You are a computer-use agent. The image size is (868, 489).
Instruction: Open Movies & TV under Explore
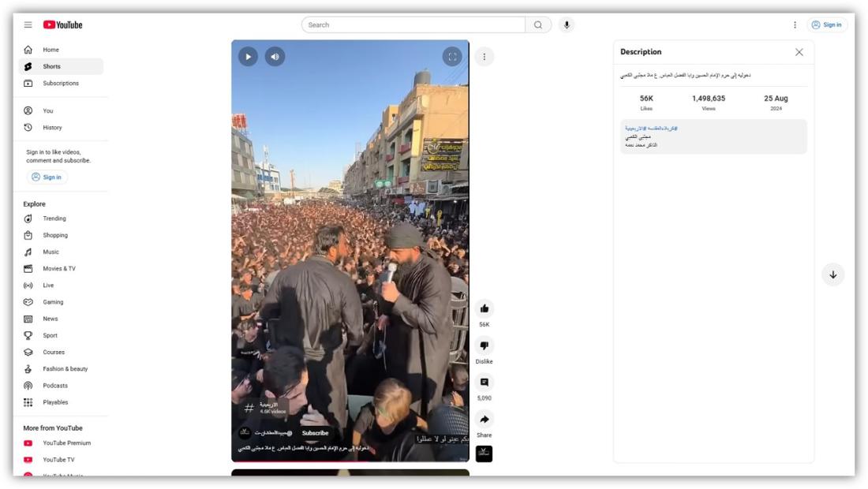click(61, 268)
